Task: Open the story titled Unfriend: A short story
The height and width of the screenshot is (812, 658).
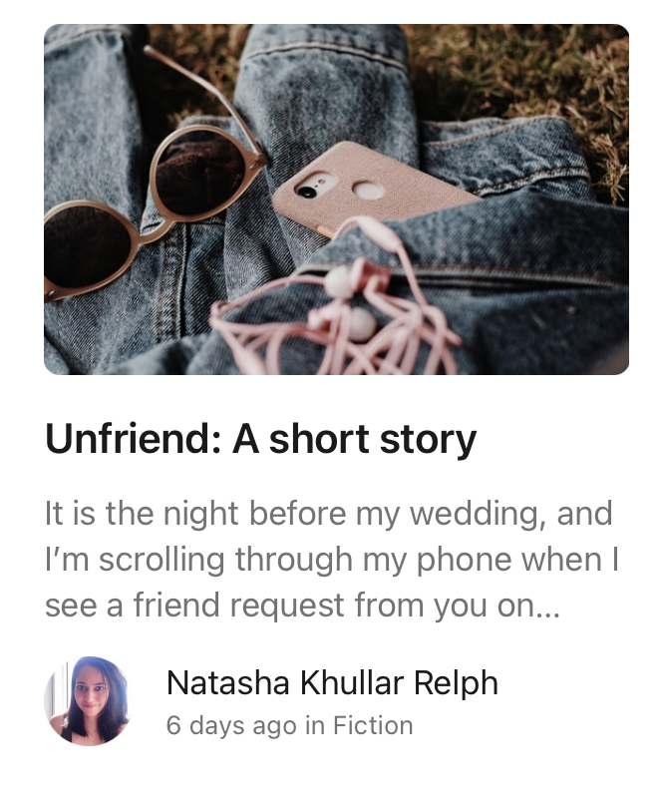Action: pyautogui.click(x=260, y=440)
